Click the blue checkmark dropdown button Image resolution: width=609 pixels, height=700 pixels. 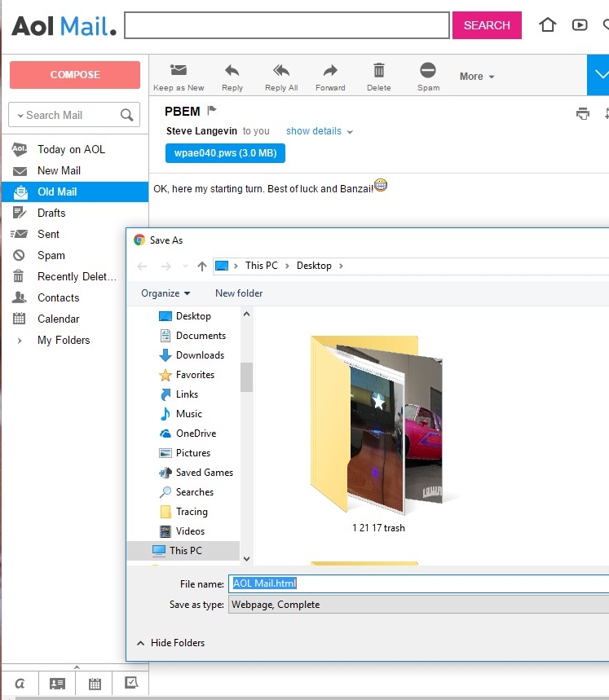(x=598, y=75)
